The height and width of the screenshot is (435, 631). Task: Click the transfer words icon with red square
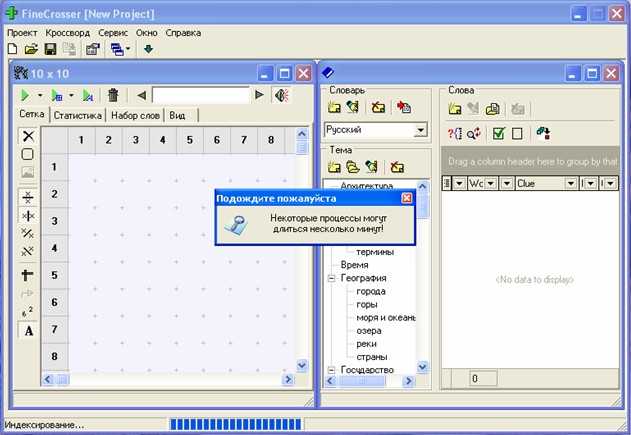point(543,133)
